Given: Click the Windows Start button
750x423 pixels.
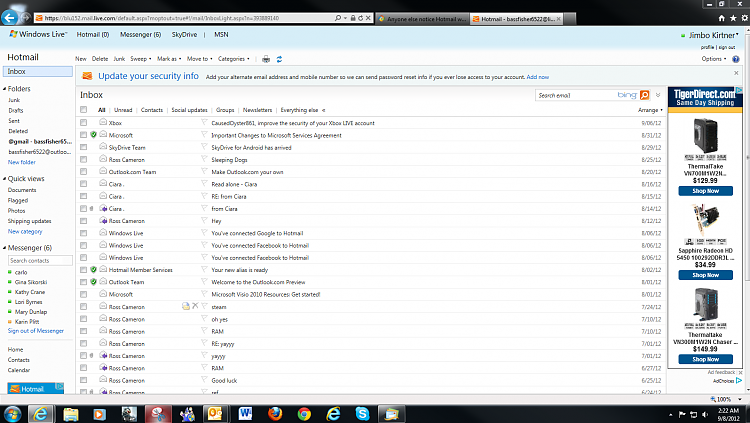Looking at the screenshot, I should [12, 414].
